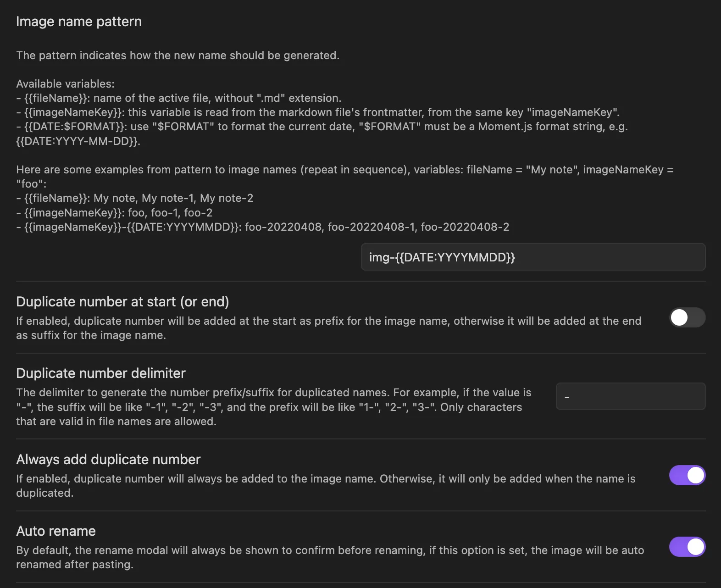Click the "Auto rename" setting title
The image size is (721, 588).
tap(56, 531)
